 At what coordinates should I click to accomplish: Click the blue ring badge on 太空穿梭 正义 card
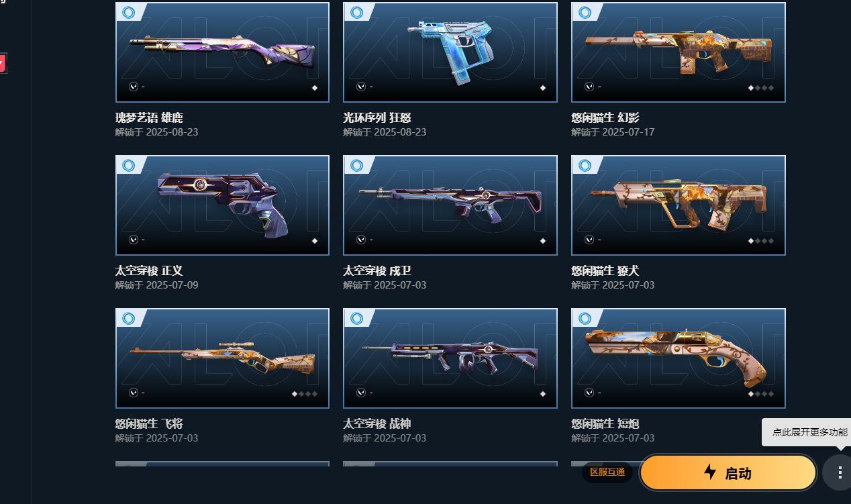129,165
